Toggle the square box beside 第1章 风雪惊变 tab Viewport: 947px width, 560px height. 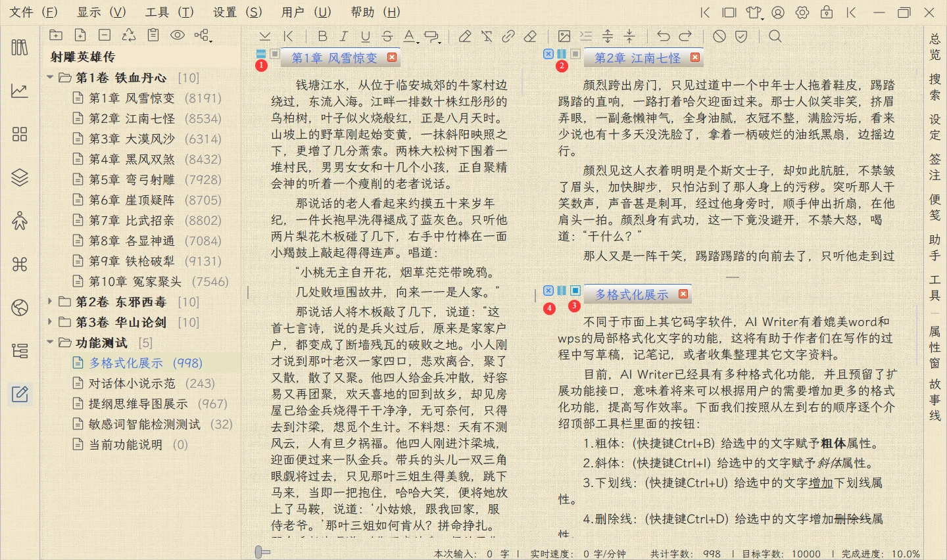click(275, 54)
